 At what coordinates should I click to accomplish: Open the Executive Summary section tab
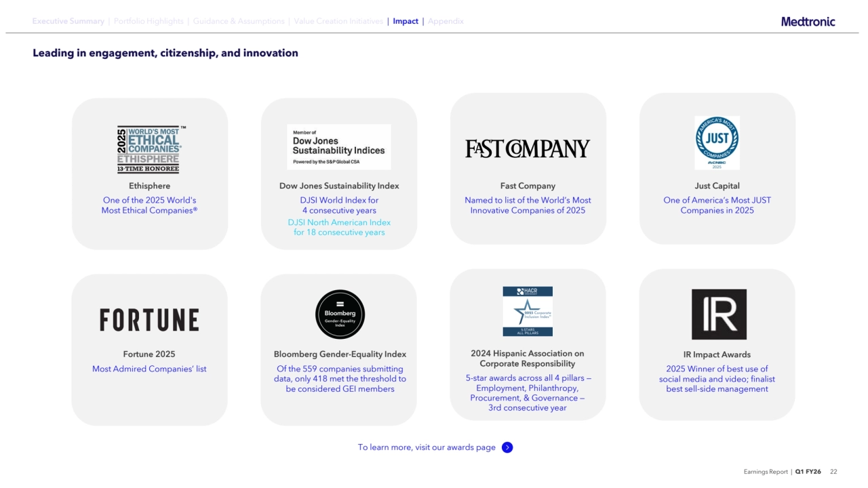68,21
